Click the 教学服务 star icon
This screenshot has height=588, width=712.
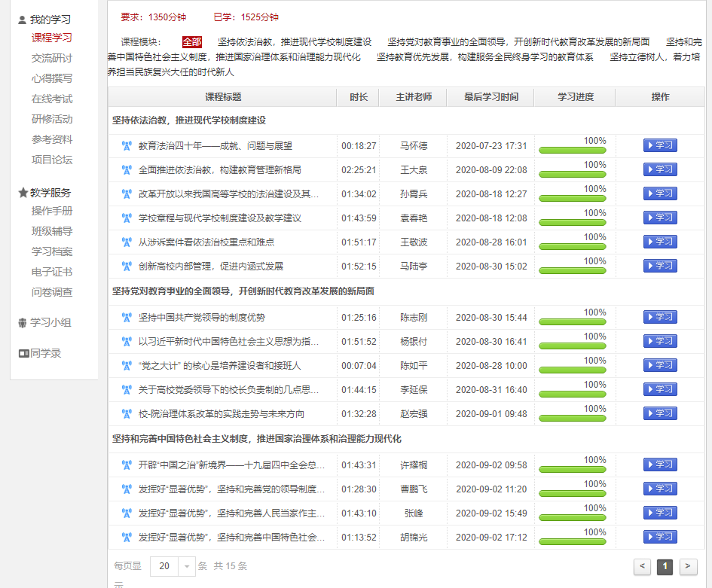point(23,193)
